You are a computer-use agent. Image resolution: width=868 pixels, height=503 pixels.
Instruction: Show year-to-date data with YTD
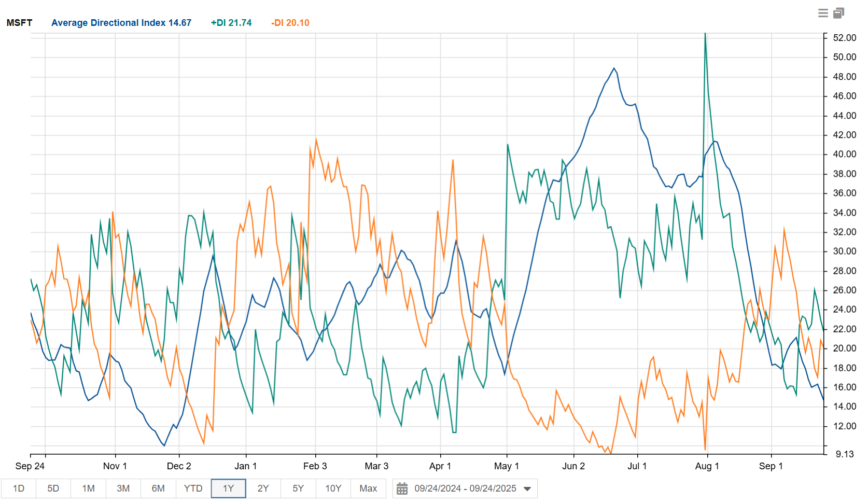coord(193,488)
